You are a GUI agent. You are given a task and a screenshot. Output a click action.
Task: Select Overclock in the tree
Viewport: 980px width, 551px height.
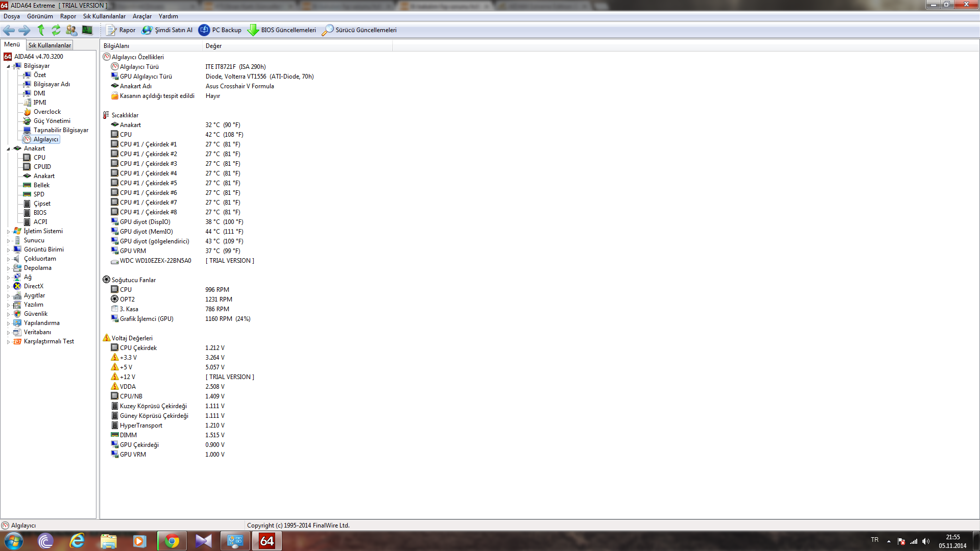47,112
